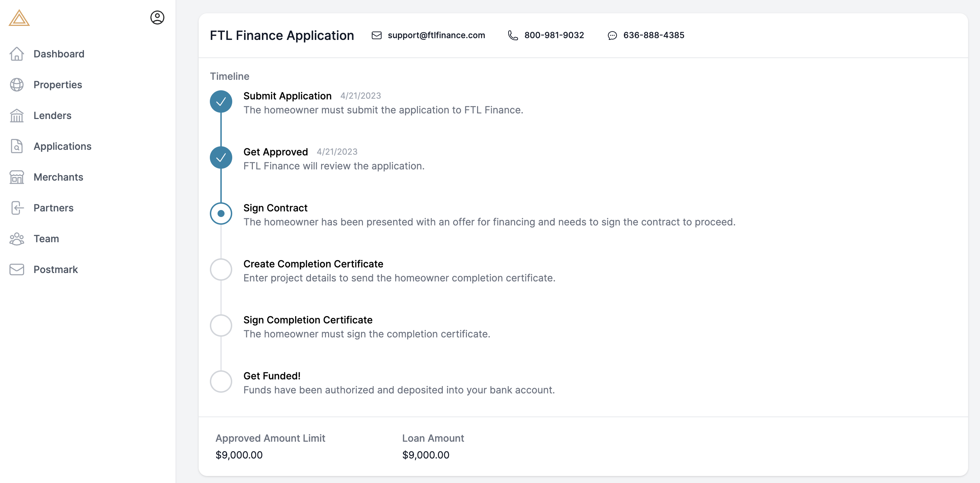Open the Team page
Image resolution: width=980 pixels, height=483 pixels.
pos(46,239)
